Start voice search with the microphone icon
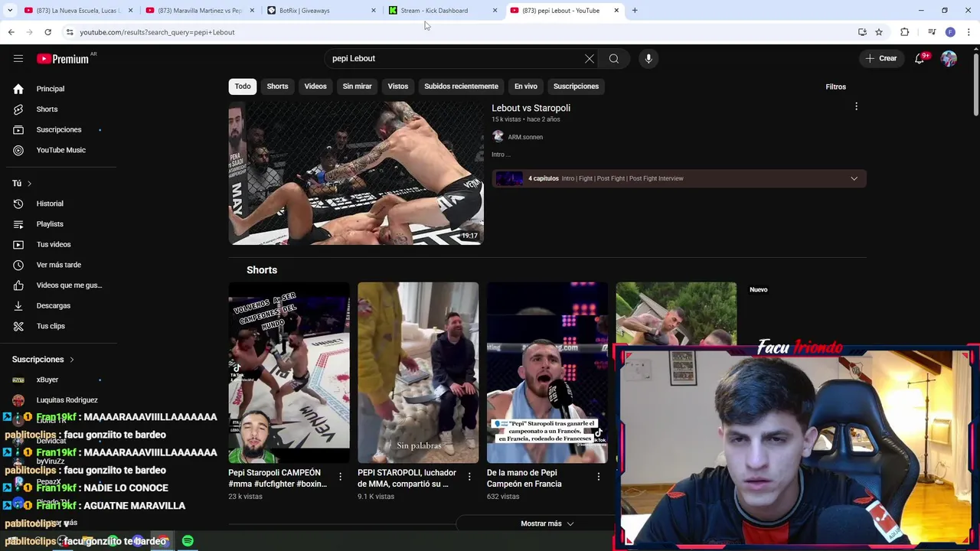This screenshot has width=980, height=551. 648,59
